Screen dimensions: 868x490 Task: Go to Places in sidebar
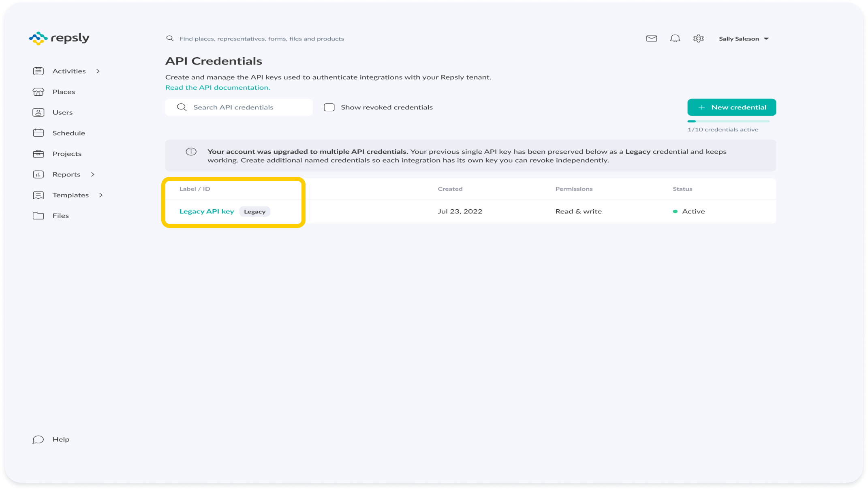coord(64,92)
